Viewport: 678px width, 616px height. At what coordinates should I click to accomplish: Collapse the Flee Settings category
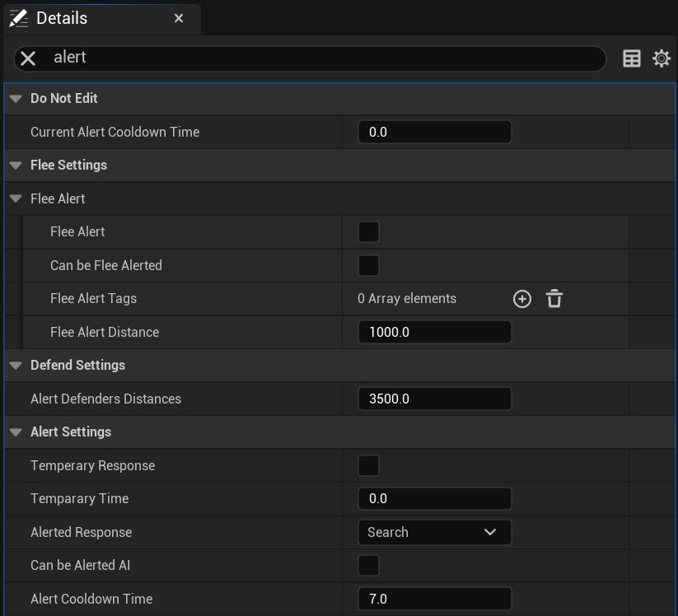click(16, 166)
